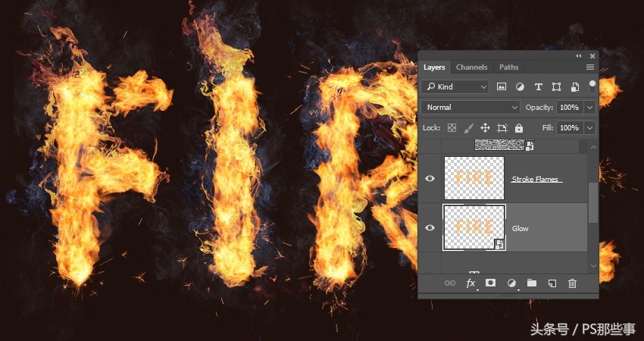Add a layer mask

coord(490,283)
